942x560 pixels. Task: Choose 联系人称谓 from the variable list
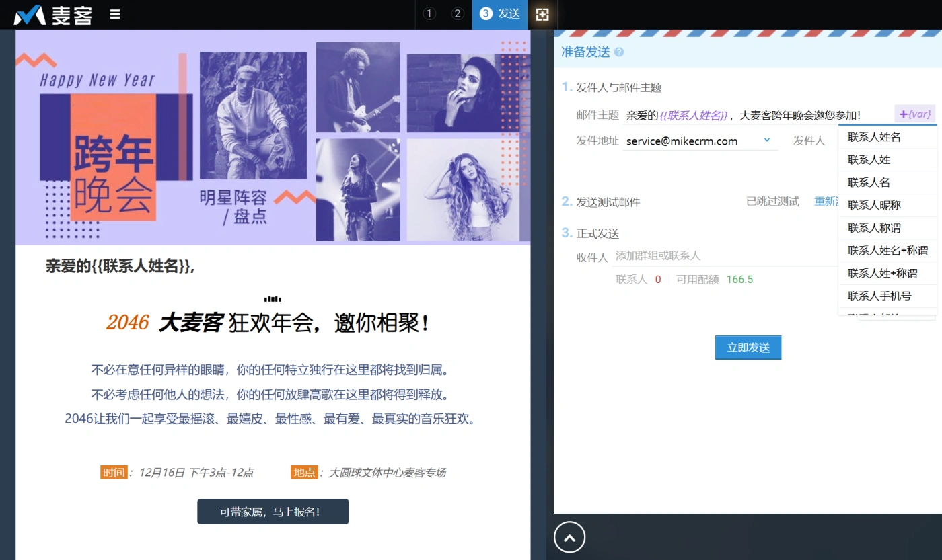[x=887, y=228]
